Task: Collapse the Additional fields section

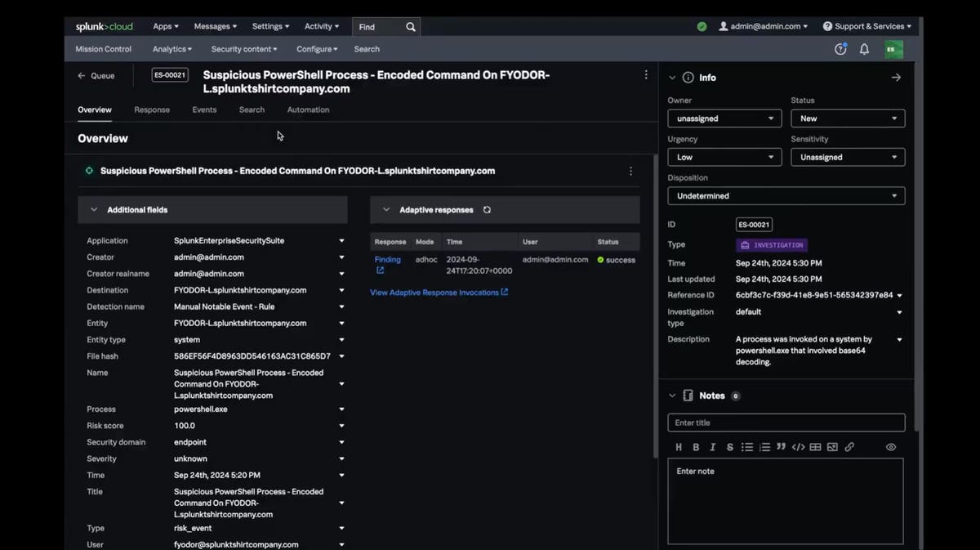Action: [94, 210]
